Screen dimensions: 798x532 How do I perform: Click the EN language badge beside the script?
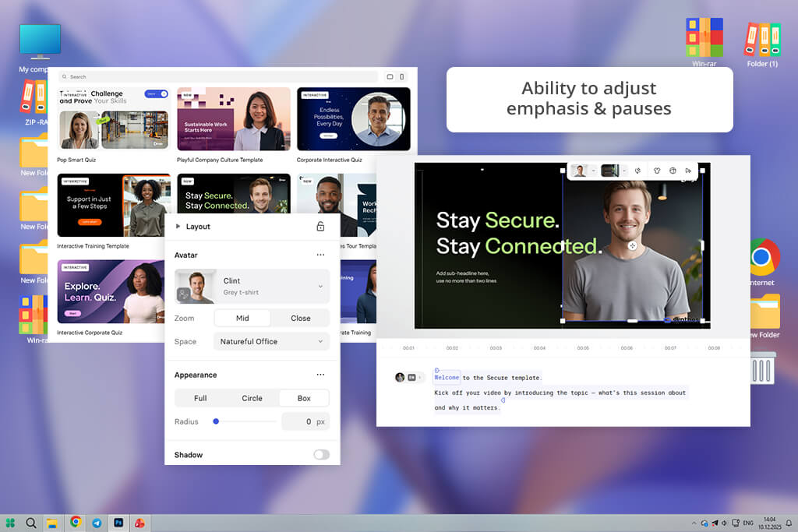coord(411,377)
